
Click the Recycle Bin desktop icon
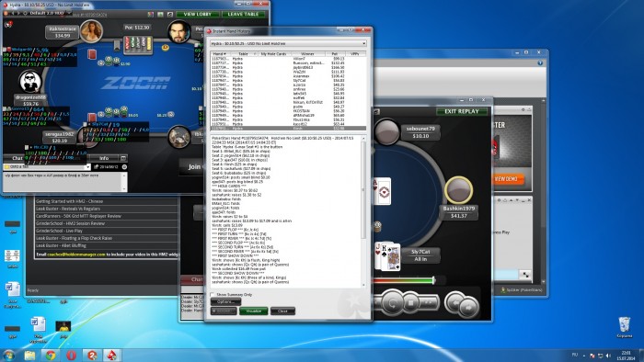[x=625, y=327]
